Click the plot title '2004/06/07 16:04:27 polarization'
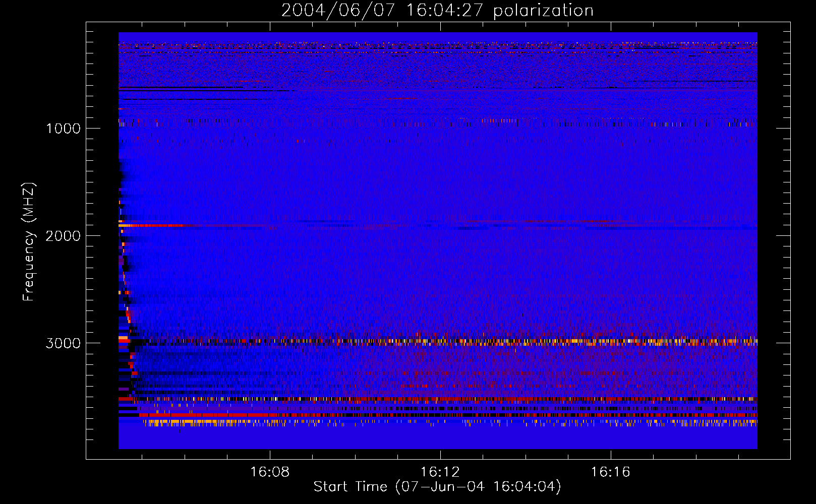 click(x=437, y=11)
